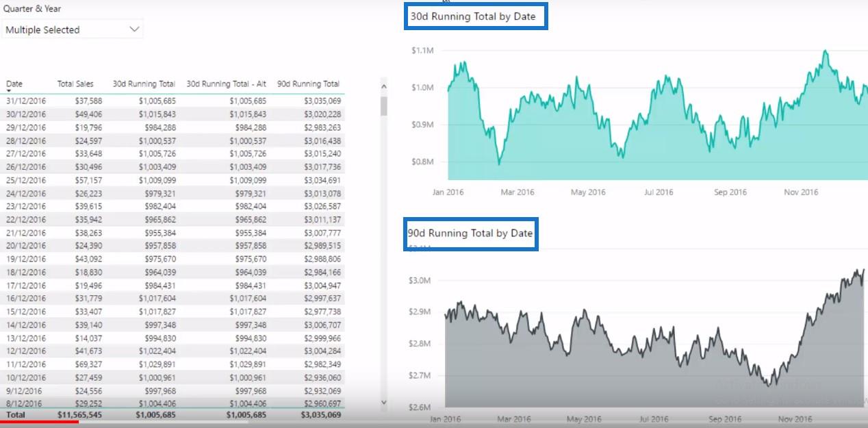Click the Total row label
This screenshot has width=868, height=428.
coord(15,414)
